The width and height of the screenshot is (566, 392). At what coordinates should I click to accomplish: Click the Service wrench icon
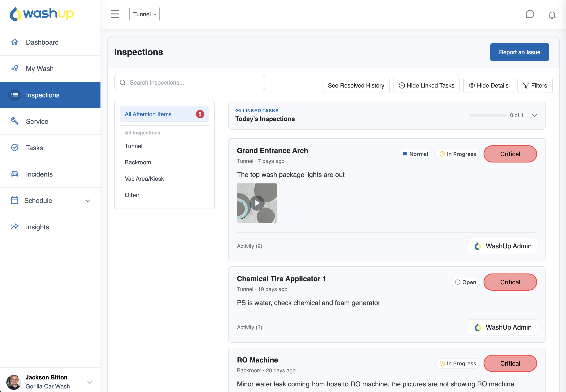coord(15,121)
